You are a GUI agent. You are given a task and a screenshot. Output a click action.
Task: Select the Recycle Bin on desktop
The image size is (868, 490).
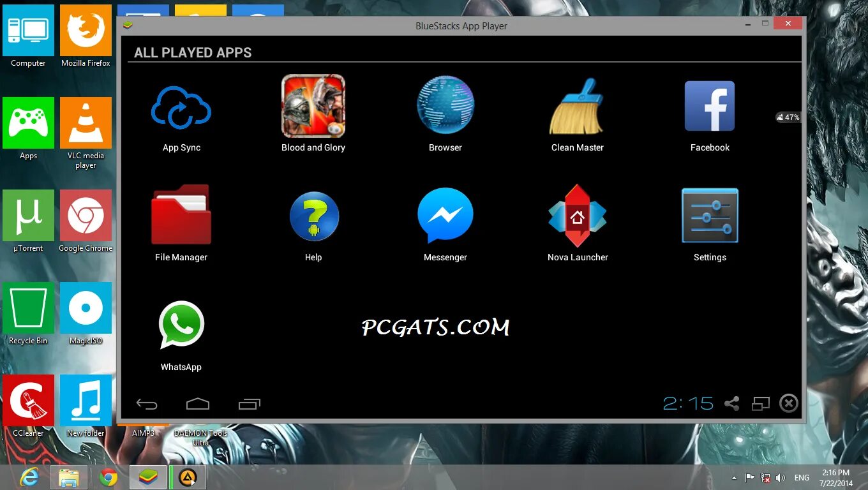28,313
